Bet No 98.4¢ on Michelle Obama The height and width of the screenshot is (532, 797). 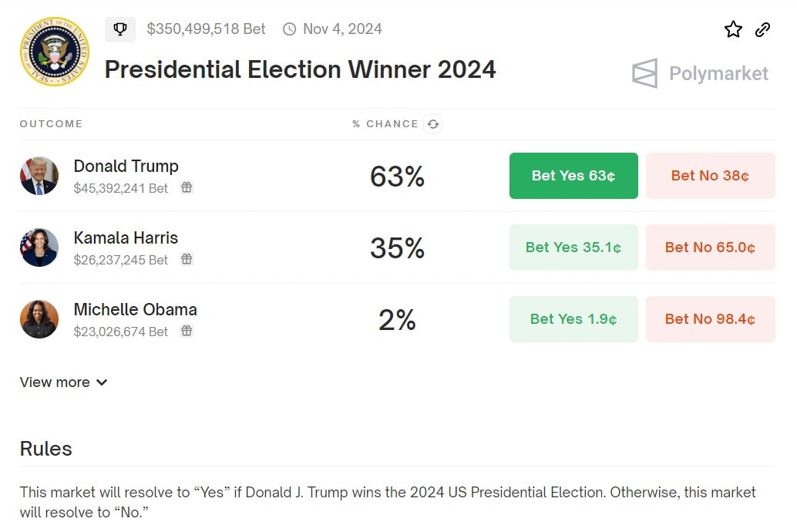coord(710,319)
